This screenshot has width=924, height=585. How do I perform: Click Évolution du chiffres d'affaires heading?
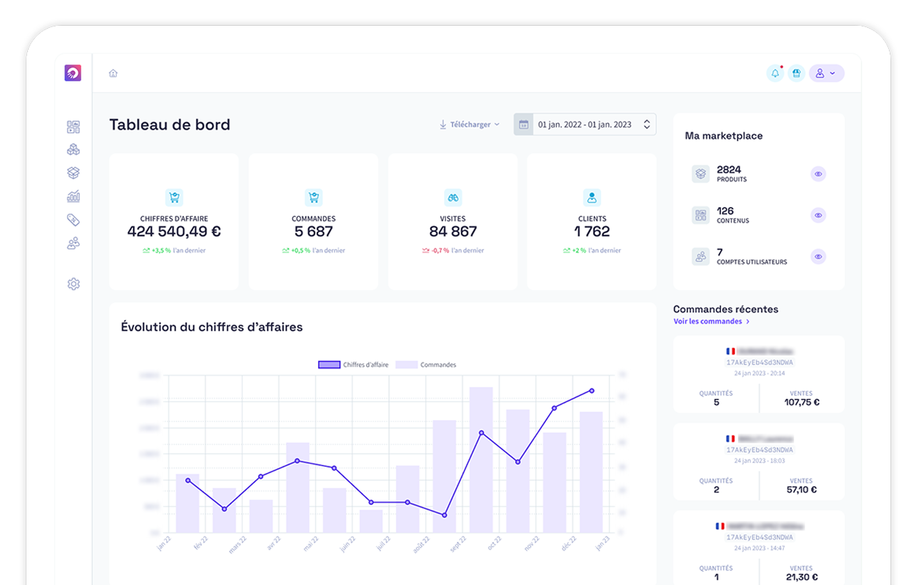(212, 327)
